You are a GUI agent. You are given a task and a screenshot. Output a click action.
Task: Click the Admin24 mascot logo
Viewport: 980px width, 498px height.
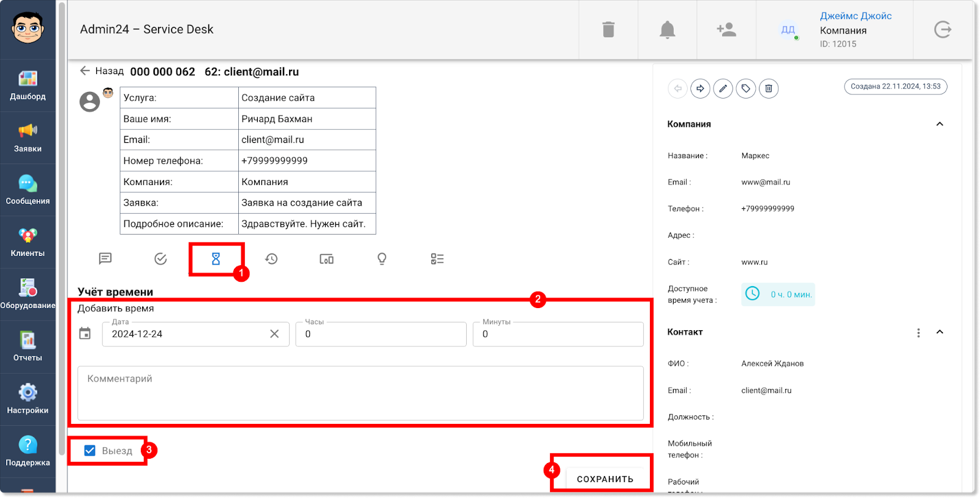pos(28,28)
